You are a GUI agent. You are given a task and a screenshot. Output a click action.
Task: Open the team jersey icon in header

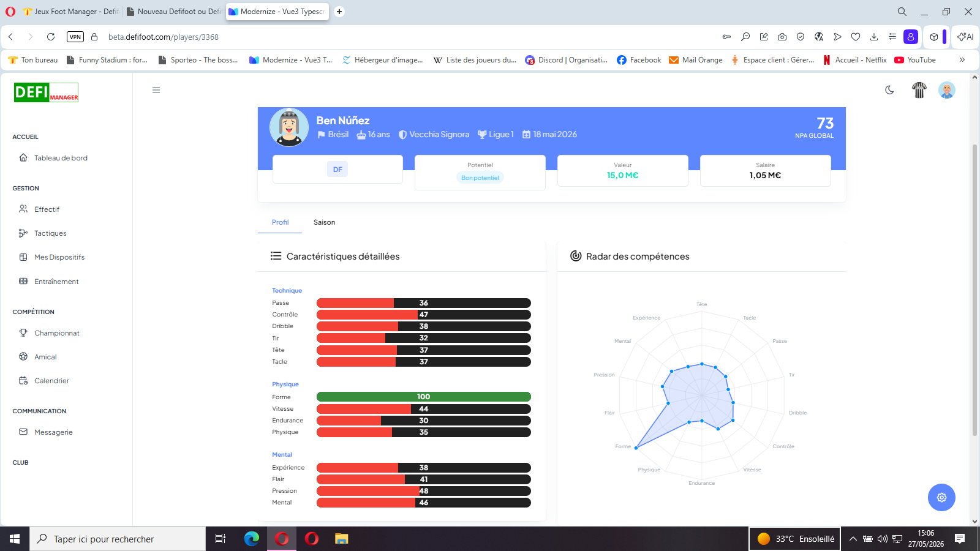pyautogui.click(x=919, y=90)
